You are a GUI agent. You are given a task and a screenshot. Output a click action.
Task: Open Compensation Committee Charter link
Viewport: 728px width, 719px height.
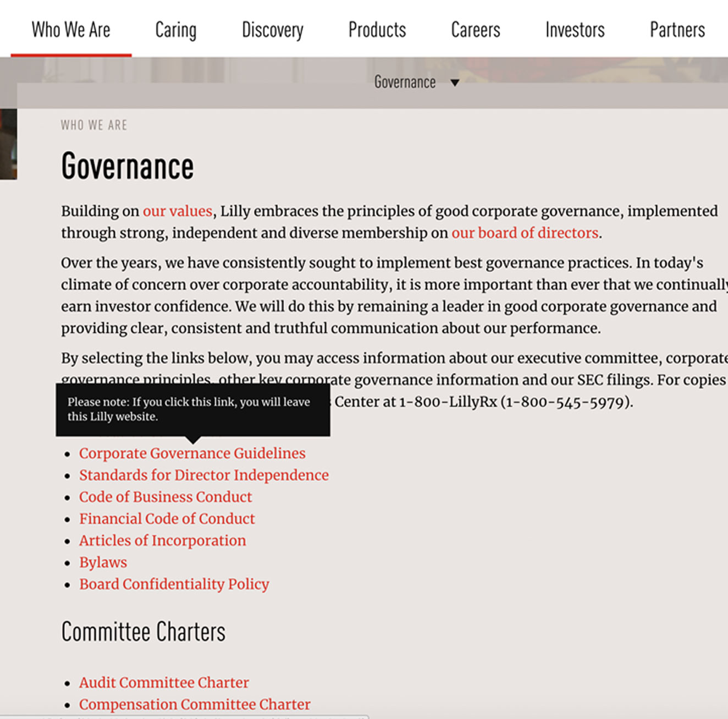tap(195, 705)
